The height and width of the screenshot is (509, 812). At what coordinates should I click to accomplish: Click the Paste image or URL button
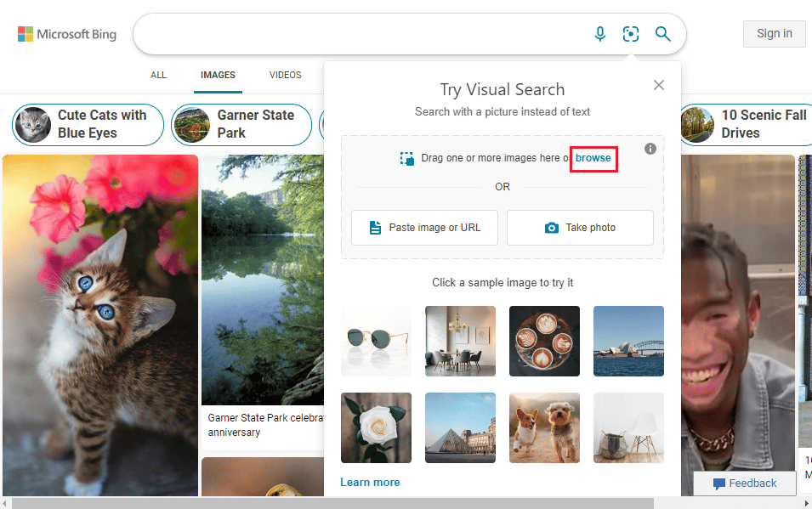tap(424, 228)
